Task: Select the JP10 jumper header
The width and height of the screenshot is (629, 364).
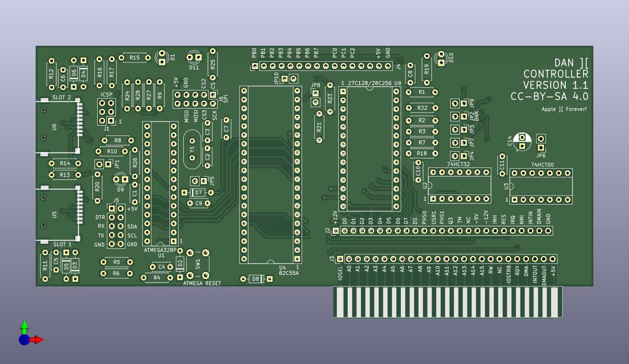Action: [289, 79]
